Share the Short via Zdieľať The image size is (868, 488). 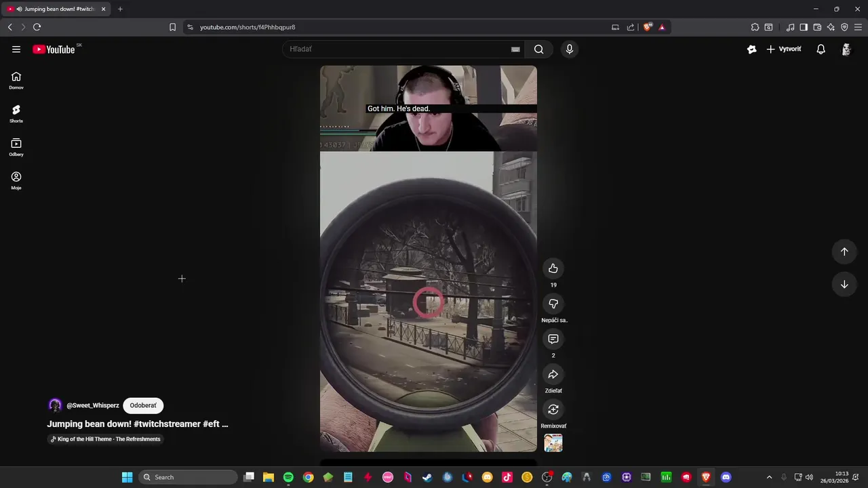coord(553,374)
